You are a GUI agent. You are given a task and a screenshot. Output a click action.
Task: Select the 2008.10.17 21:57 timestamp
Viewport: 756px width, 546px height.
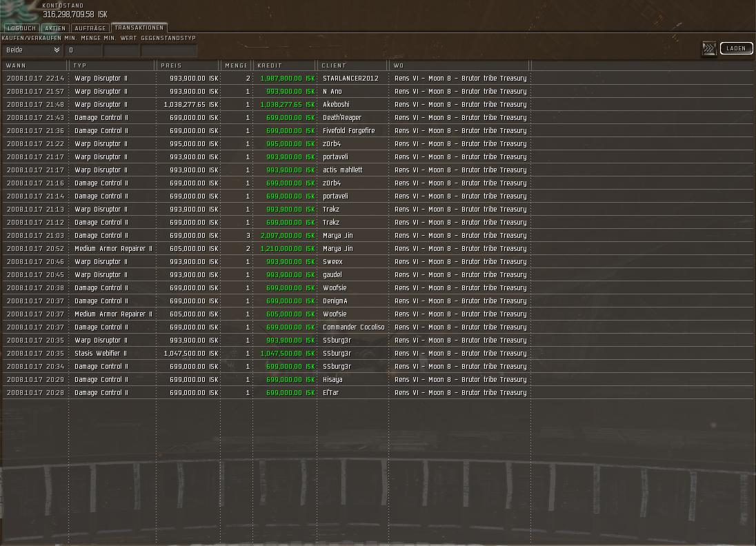(x=35, y=92)
